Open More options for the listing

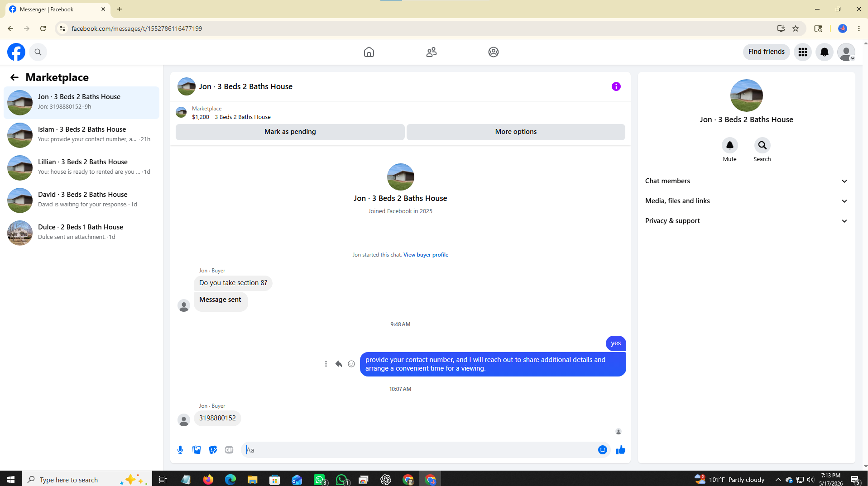[x=516, y=132]
